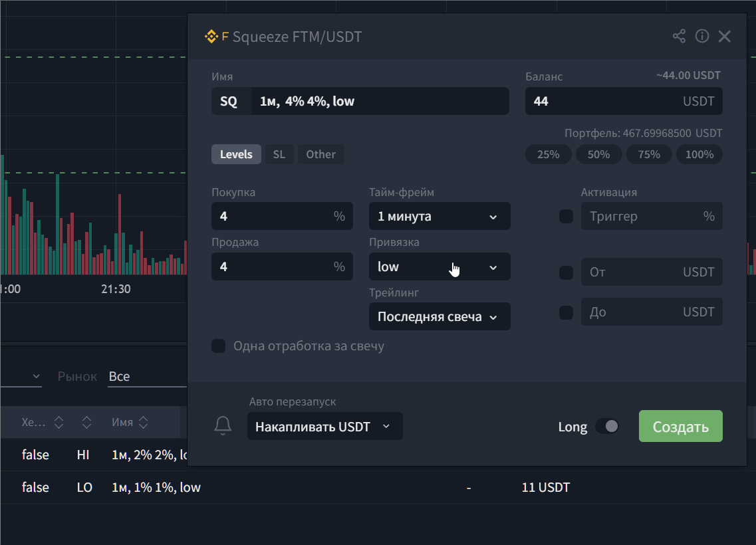Screen dimensions: 756x545
Task: Open the info icon in dialog header
Action: pos(702,37)
